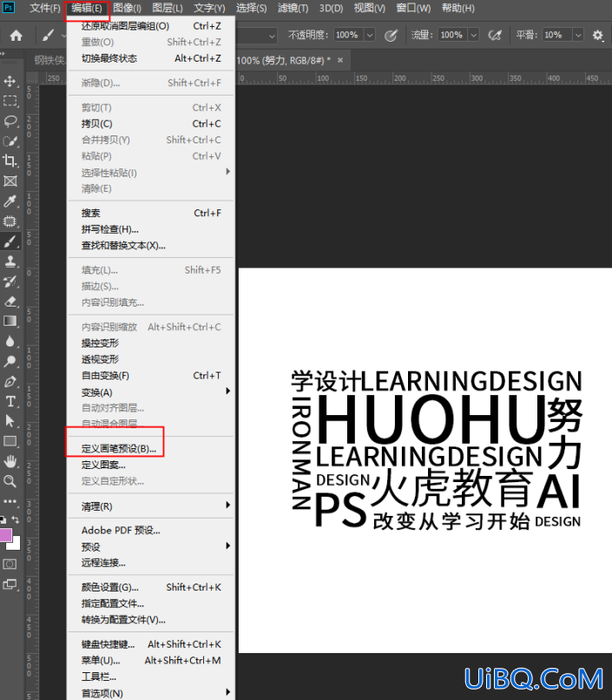The height and width of the screenshot is (700, 612).
Task: Open the smoothing 10% dropdown arrow
Action: click(x=578, y=35)
